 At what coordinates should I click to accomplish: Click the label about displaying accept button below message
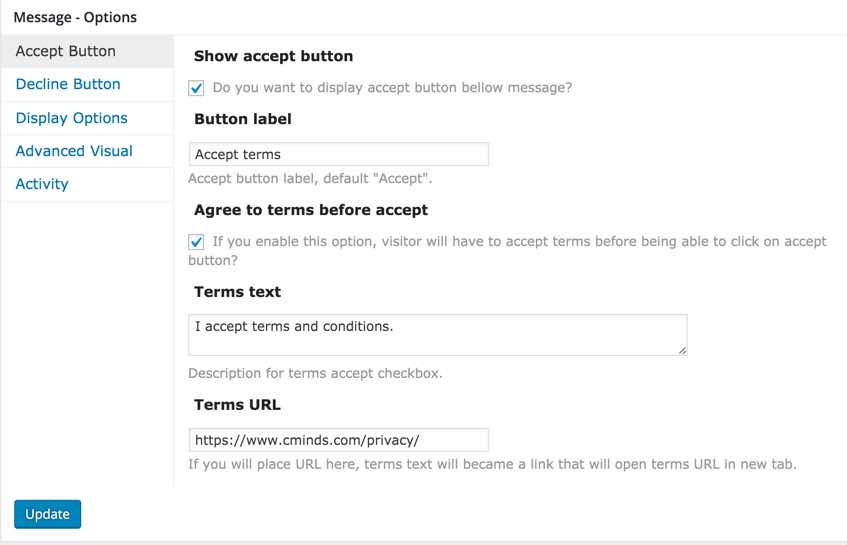click(392, 88)
